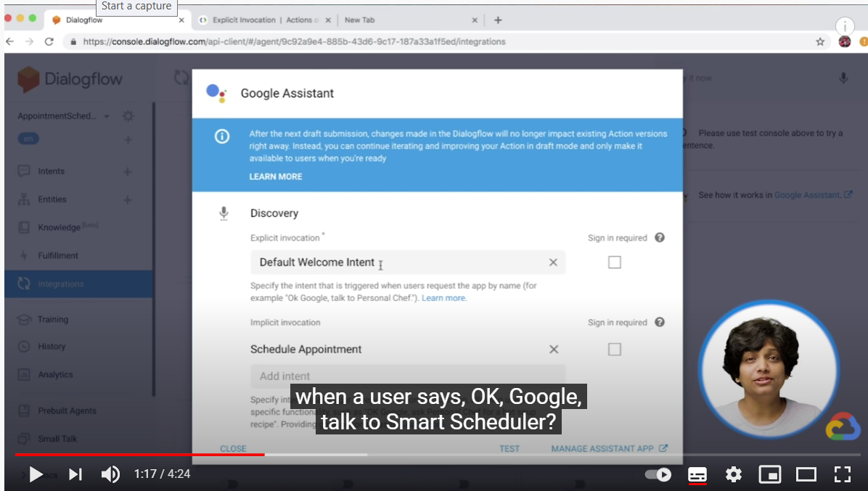868x491 pixels.
Task: Click the 1:17 / 4:24 video time display
Action: pyautogui.click(x=162, y=474)
